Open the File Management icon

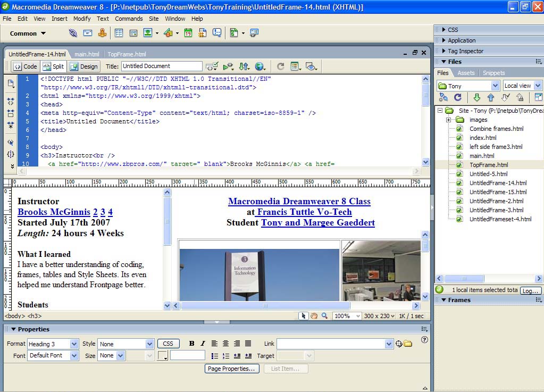(244, 66)
